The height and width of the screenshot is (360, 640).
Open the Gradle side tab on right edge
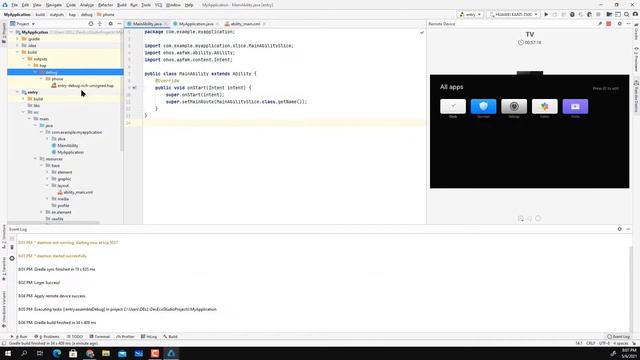(636, 31)
